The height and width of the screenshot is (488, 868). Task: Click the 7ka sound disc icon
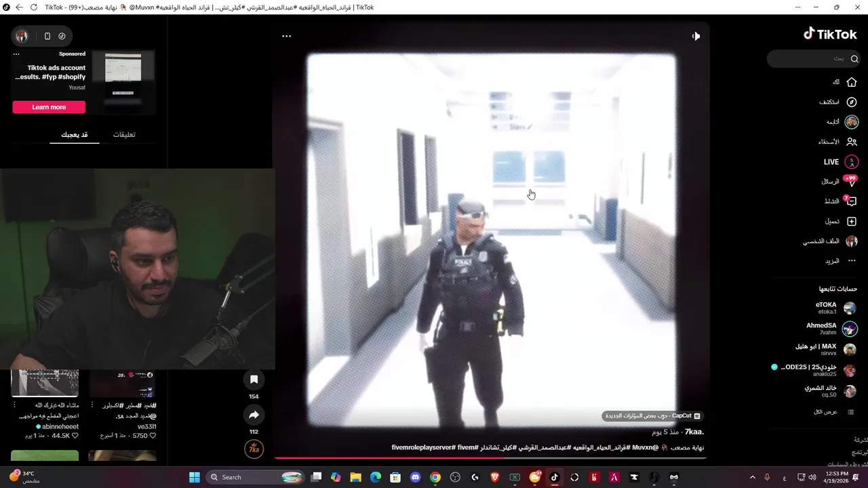[x=254, y=449]
